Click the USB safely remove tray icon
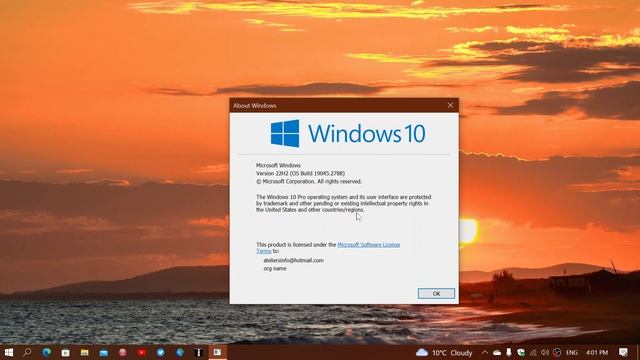 pyautogui.click(x=509, y=352)
